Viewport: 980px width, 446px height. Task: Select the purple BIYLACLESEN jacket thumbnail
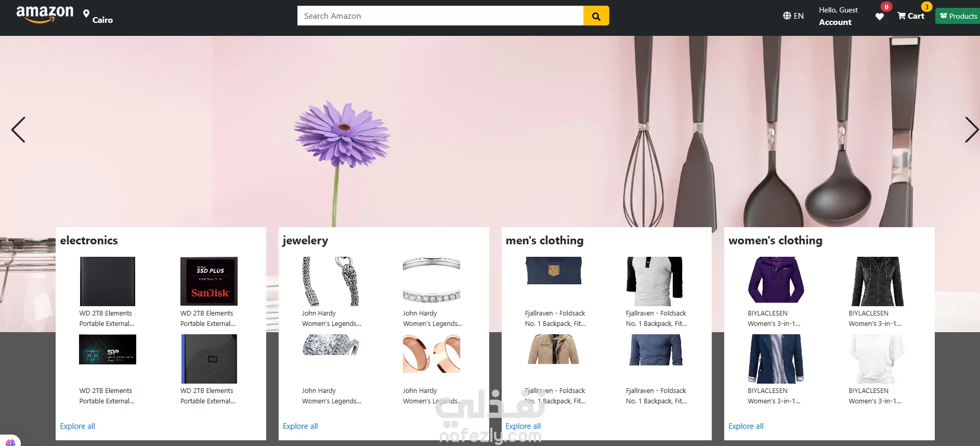point(776,280)
